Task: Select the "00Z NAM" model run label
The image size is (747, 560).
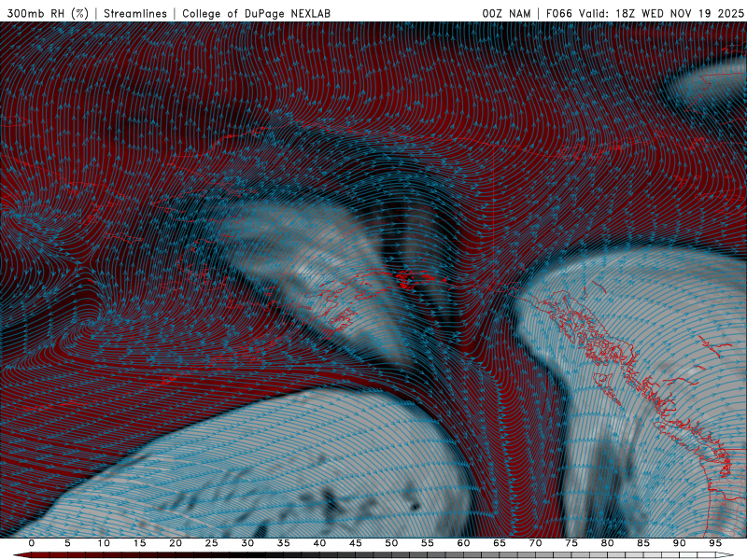Action: (x=506, y=13)
